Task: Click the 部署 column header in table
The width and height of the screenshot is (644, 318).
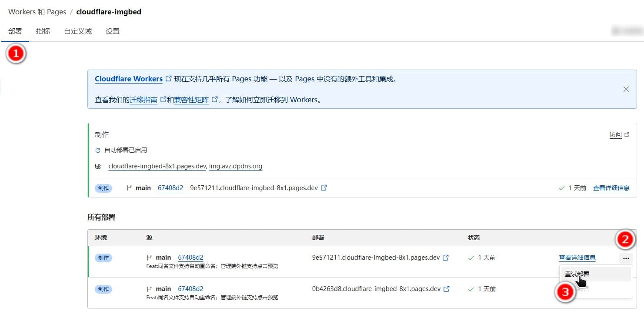Action: (x=318, y=238)
